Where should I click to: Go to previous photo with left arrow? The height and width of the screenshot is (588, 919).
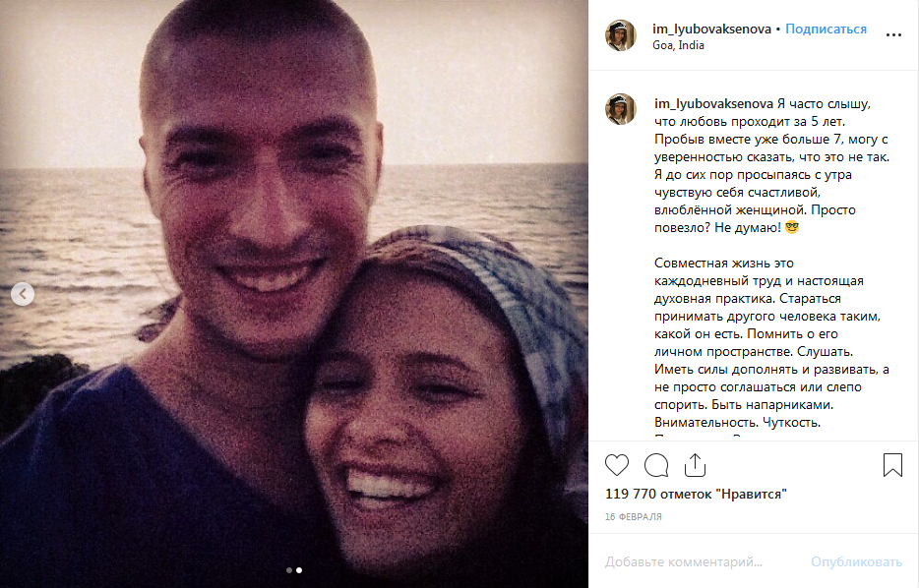23,293
